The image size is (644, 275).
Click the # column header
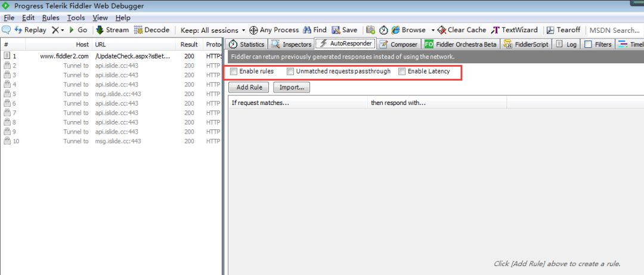click(13, 44)
